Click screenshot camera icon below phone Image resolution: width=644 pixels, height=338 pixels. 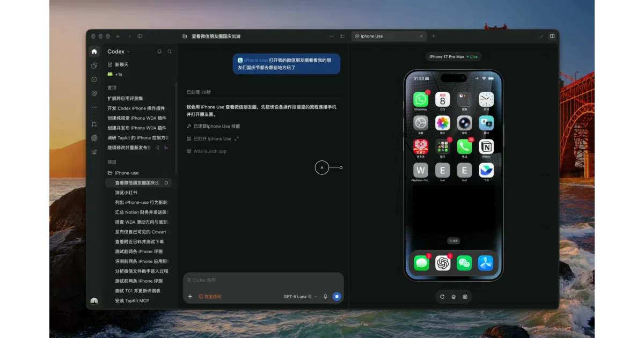pyautogui.click(x=465, y=297)
